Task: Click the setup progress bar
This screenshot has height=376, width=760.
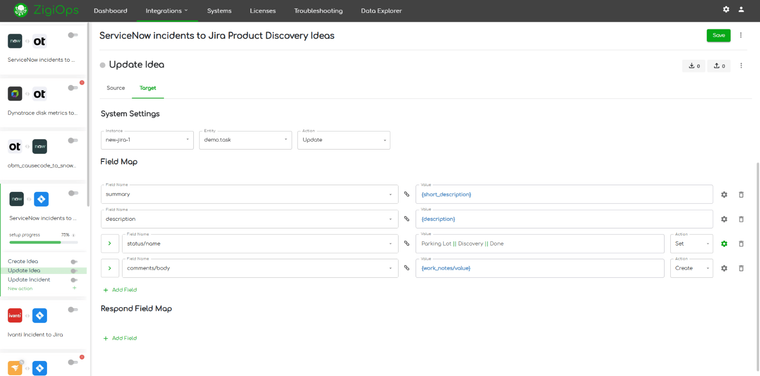Action: point(44,242)
